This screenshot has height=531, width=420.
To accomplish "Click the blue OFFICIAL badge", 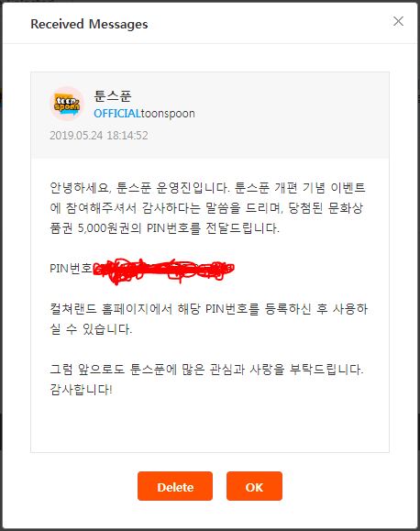I will point(117,114).
